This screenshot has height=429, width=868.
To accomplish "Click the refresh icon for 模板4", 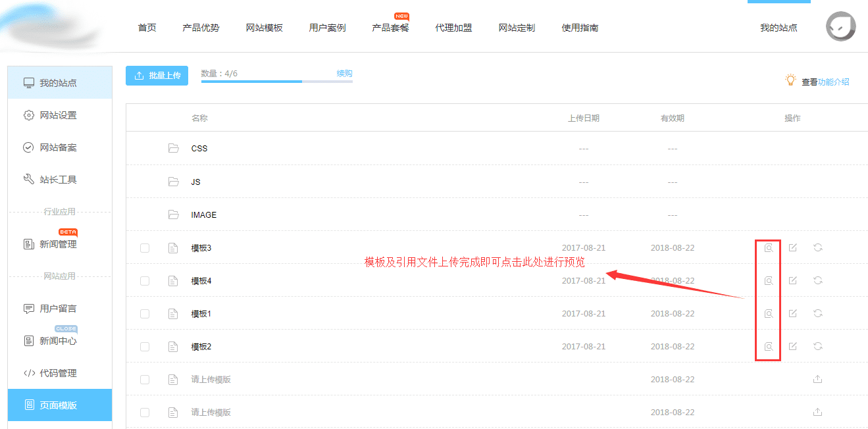I will pyautogui.click(x=818, y=280).
